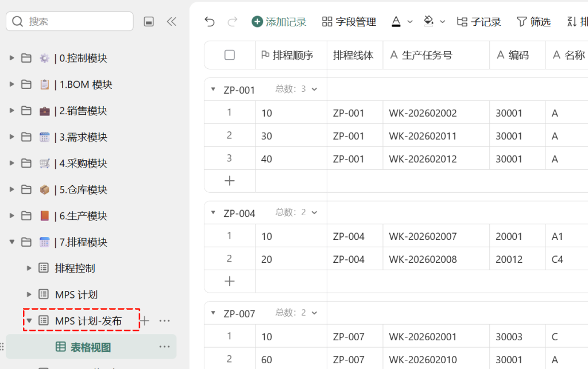Open more options for 表格视图
Screen dimensions: 588x369
click(x=164, y=347)
